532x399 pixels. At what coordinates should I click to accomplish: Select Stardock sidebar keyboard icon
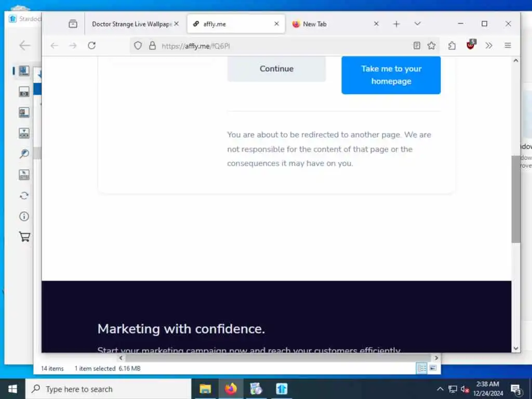coord(24,175)
